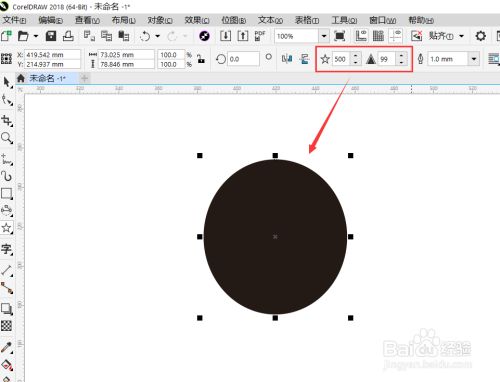Image resolution: width=500 pixels, height=382 pixels.
Task: Toggle the lock ratio padlock
Action: pos(201,59)
